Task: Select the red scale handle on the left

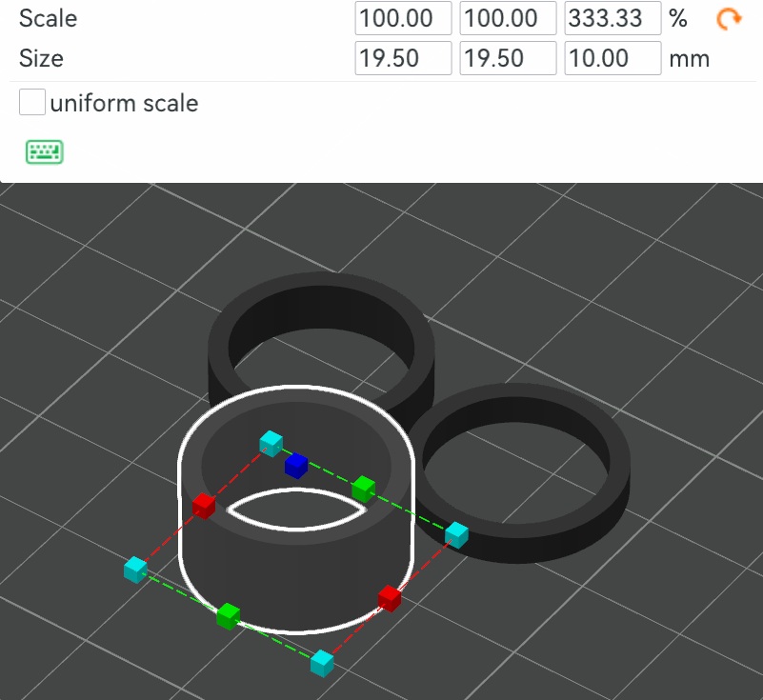Action: (204, 506)
